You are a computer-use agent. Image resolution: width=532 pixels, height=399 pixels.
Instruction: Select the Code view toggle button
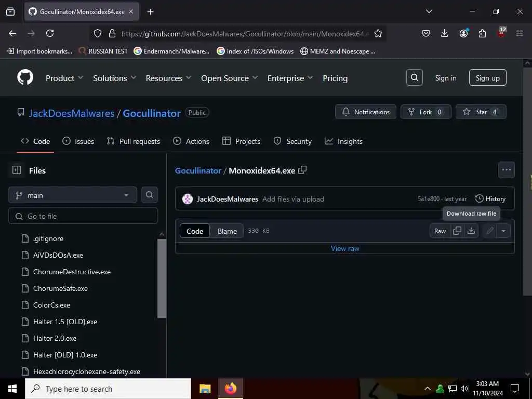195,231
